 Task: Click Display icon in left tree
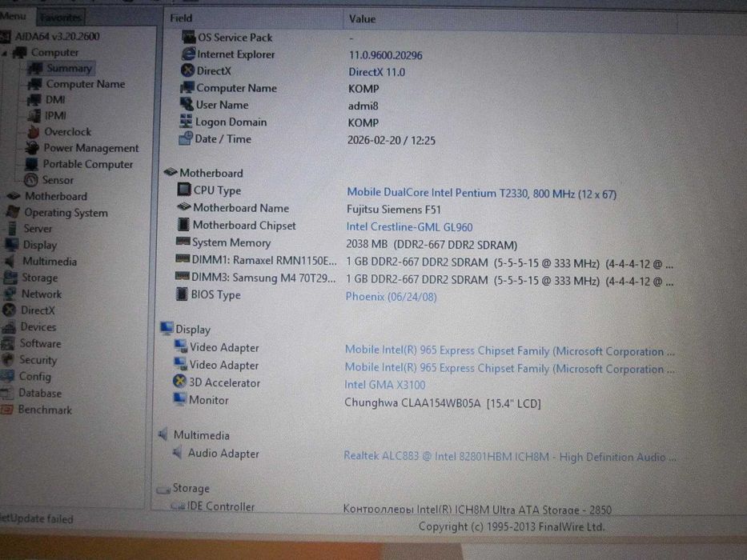(x=11, y=245)
